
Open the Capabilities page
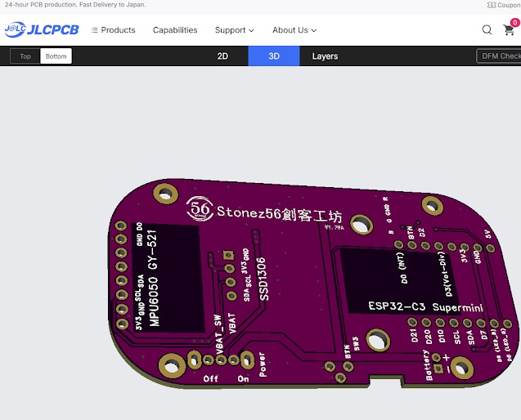pyautogui.click(x=175, y=30)
